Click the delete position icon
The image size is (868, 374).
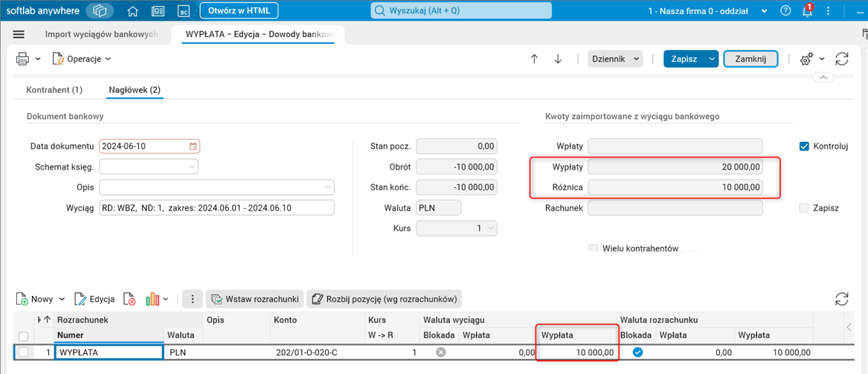pyautogui.click(x=129, y=300)
